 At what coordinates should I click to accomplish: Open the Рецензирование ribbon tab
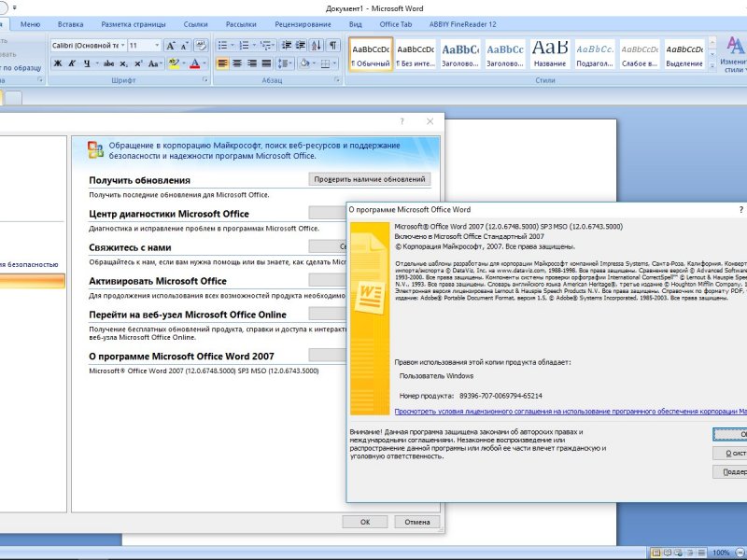[303, 24]
